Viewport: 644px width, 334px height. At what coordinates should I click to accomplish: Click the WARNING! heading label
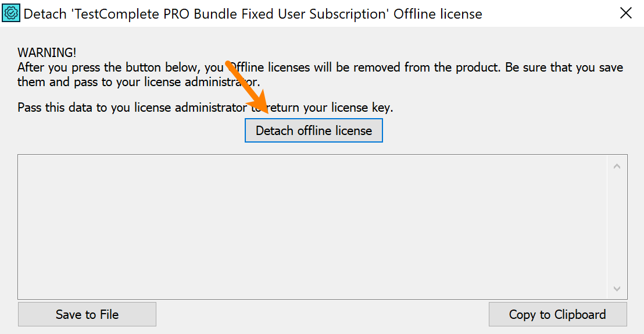coord(46,52)
